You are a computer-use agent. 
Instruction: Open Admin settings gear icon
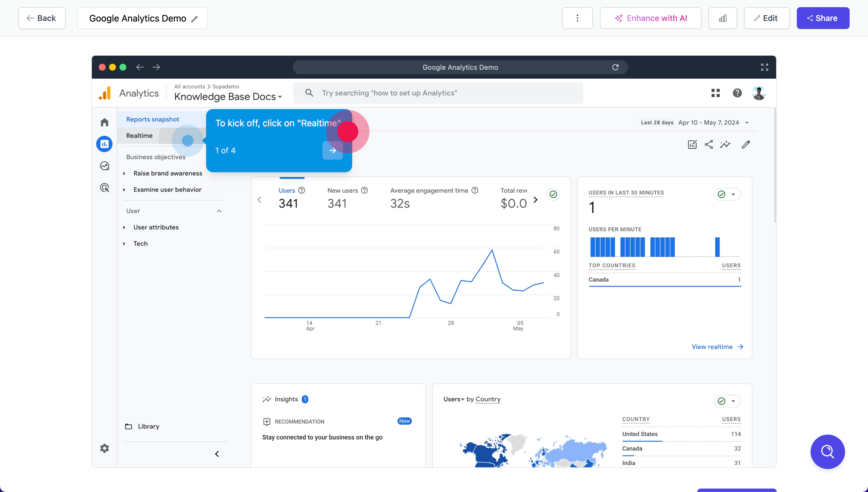[x=104, y=448]
